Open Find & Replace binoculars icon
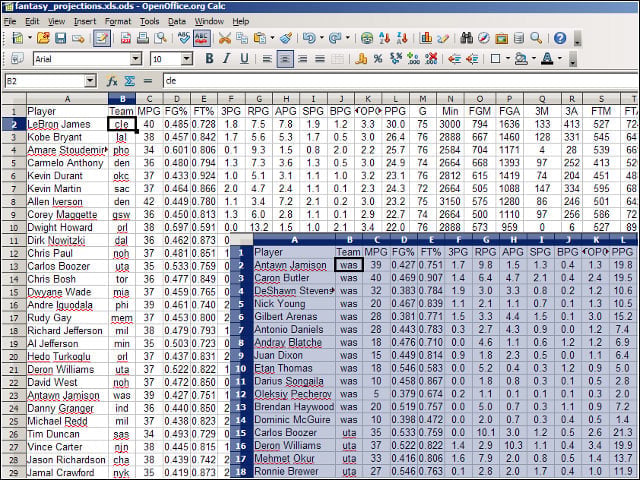 point(466,38)
